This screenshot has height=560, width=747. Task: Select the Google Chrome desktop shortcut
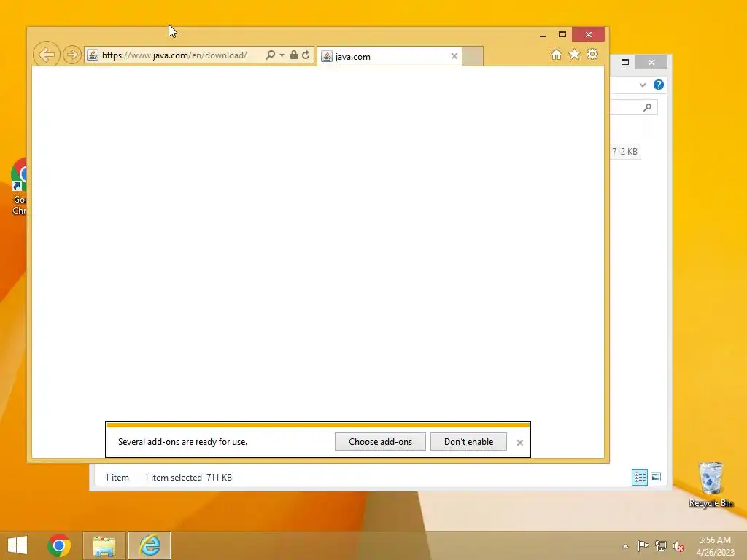(x=18, y=186)
